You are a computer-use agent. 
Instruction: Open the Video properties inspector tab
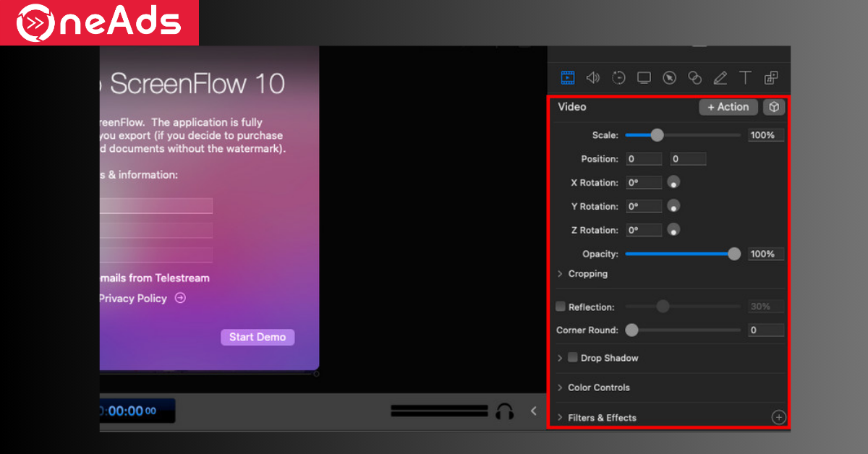[568, 77]
